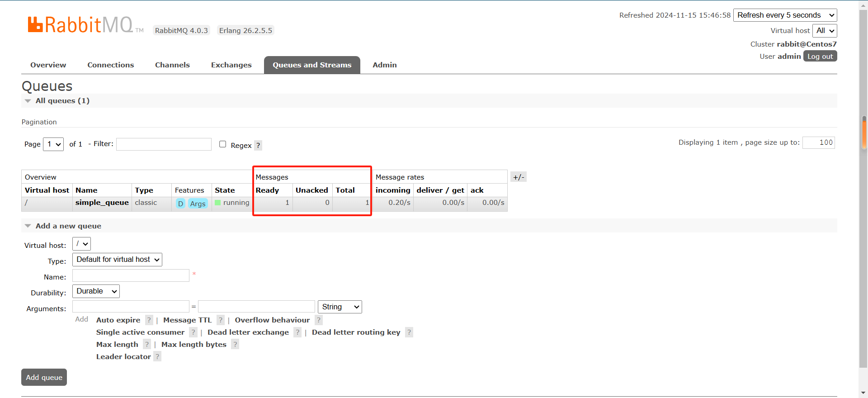Click the Auto expire argument link
868x398 pixels.
click(x=118, y=320)
